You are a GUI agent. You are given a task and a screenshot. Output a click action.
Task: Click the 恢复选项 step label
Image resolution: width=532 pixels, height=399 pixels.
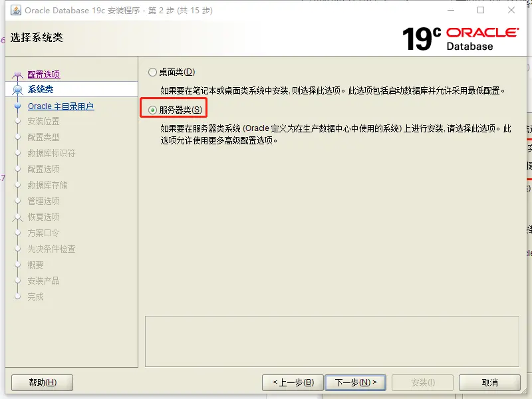[x=43, y=217]
